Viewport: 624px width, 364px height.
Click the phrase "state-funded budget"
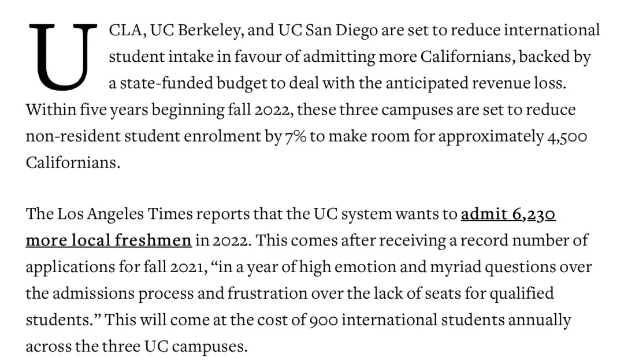[x=174, y=83]
